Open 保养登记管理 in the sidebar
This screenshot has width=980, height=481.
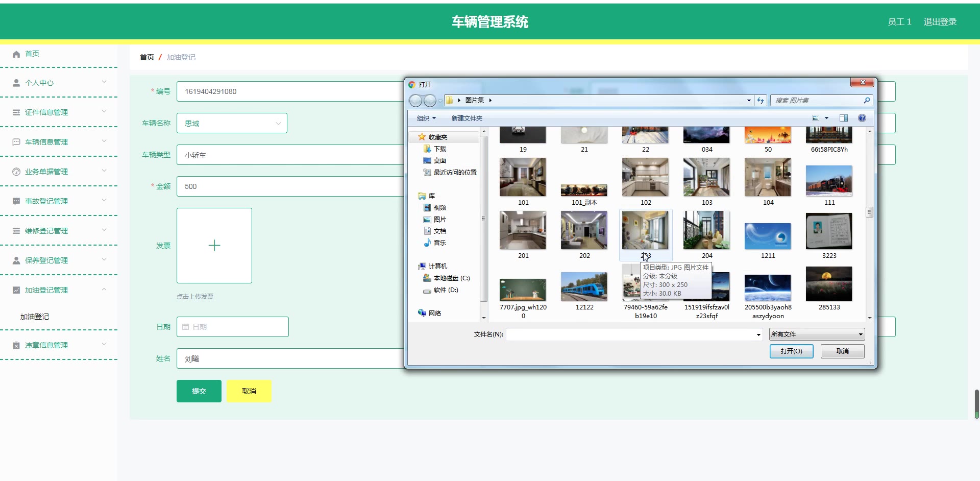46,260
